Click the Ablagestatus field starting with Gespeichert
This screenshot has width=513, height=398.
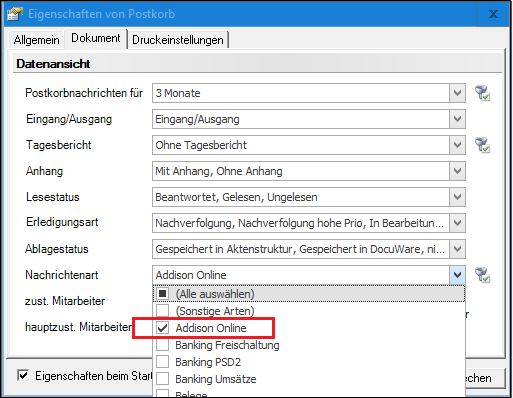tap(309, 249)
